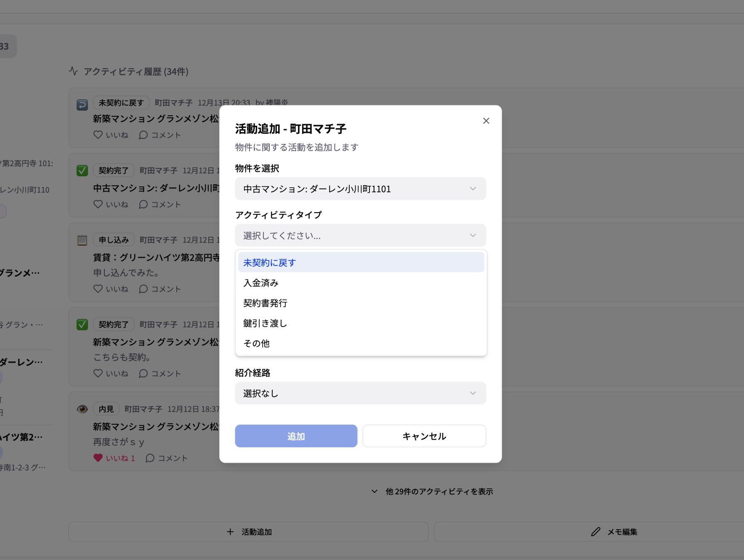Click the pulse icon beside アクティビティ履歴

(73, 72)
